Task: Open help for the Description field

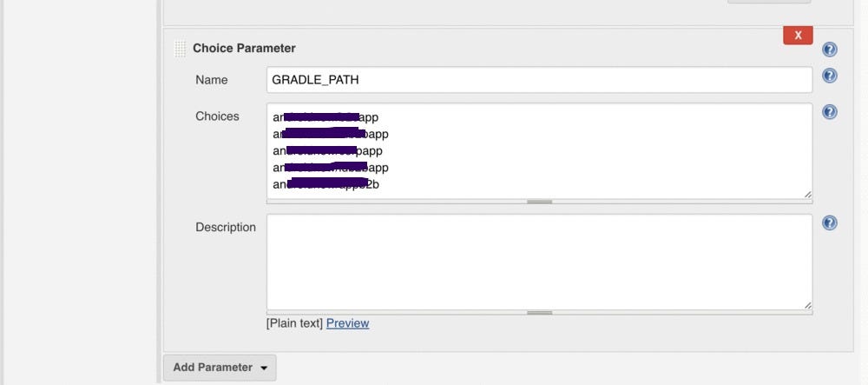Action: pyautogui.click(x=830, y=223)
